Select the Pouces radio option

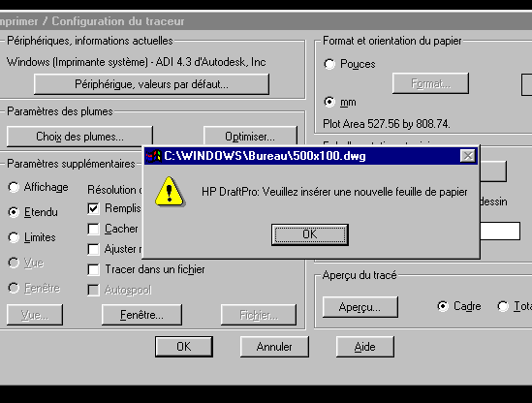pyautogui.click(x=329, y=64)
